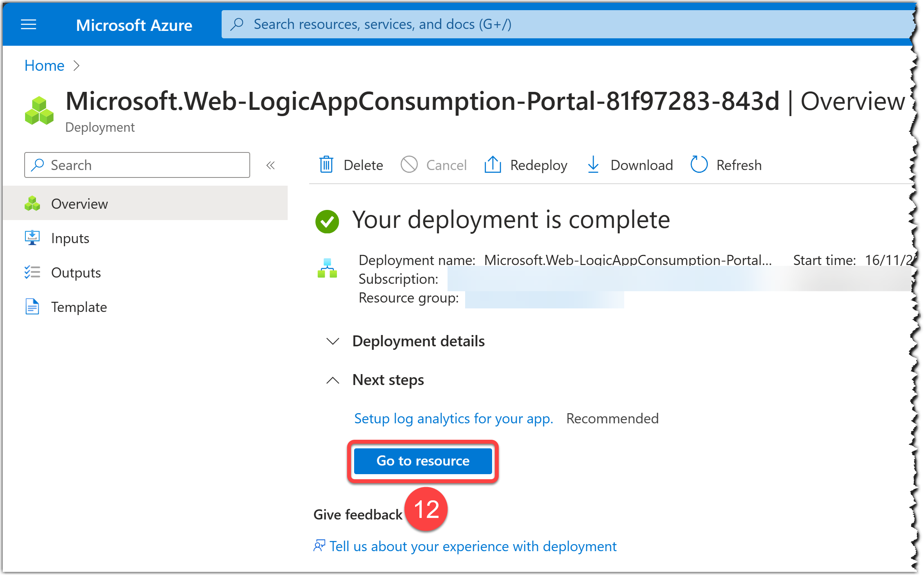Image resolution: width=924 pixels, height=575 pixels.
Task: Open the Inputs menu item
Action: (x=70, y=238)
